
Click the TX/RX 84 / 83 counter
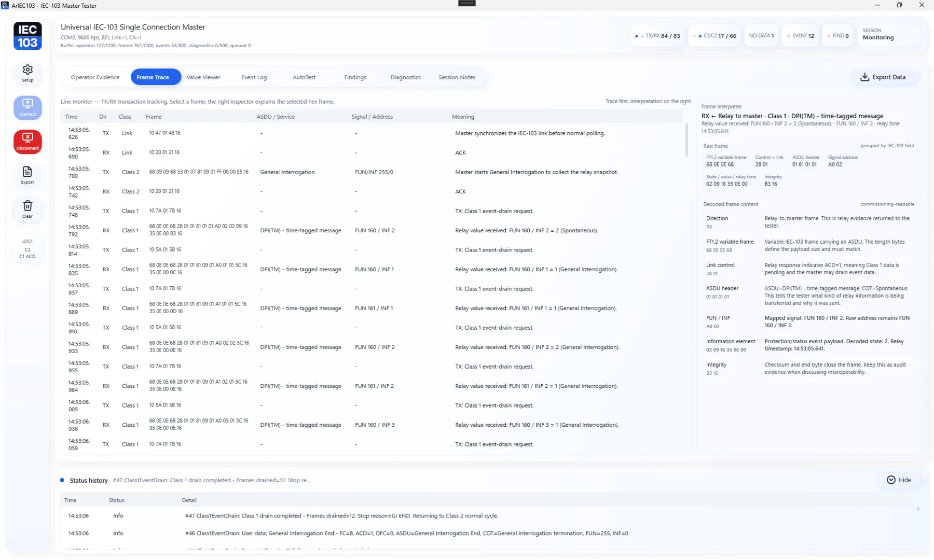[x=657, y=36]
